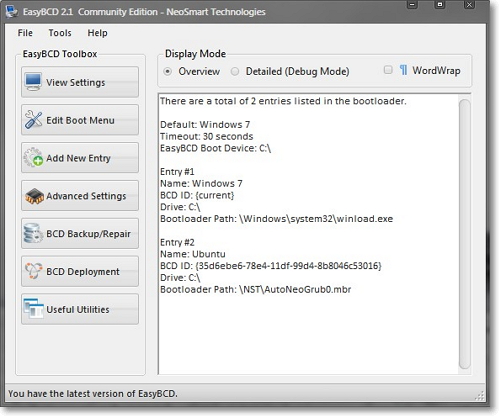This screenshot has width=499, height=416.
Task: Select the Overview display mode
Action: [168, 71]
